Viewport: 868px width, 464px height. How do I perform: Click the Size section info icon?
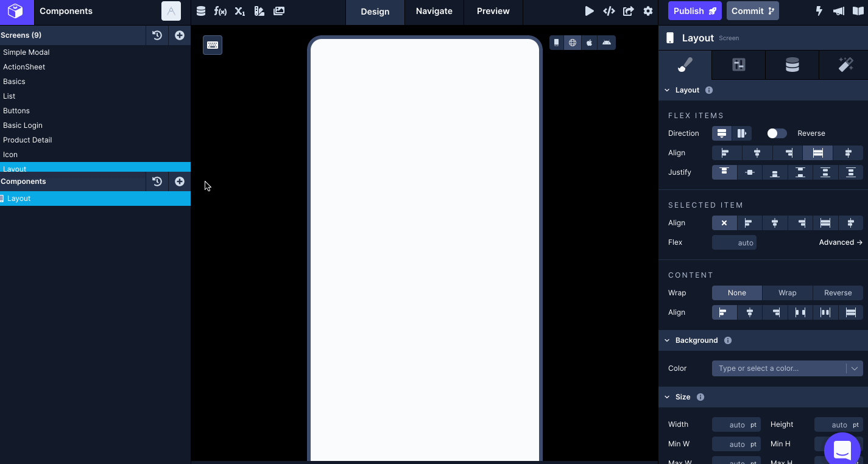[700, 397]
